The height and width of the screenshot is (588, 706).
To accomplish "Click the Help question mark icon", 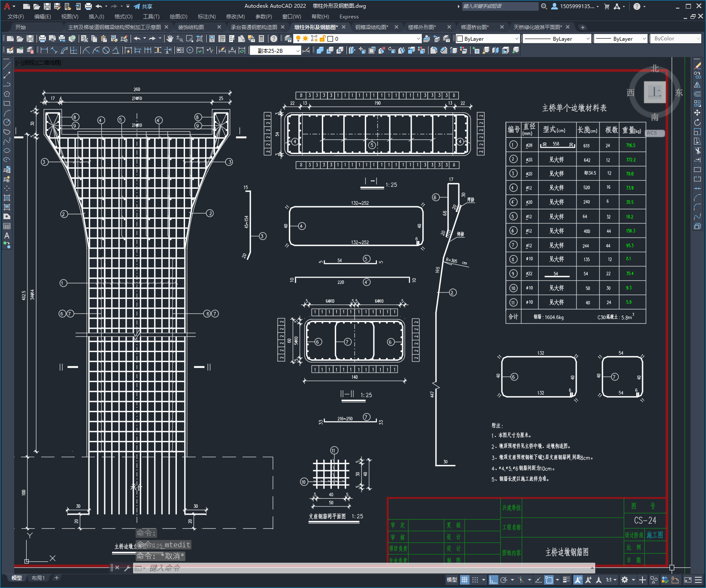I will point(274,39).
